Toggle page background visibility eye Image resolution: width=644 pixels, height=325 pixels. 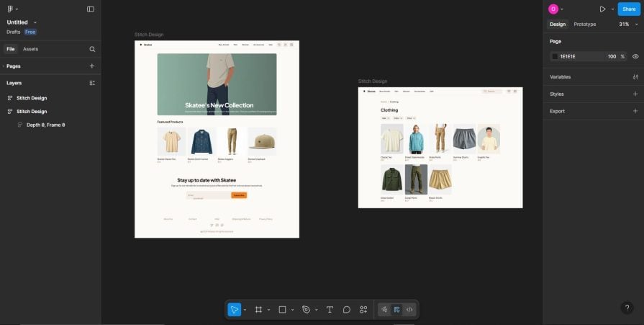(x=635, y=56)
